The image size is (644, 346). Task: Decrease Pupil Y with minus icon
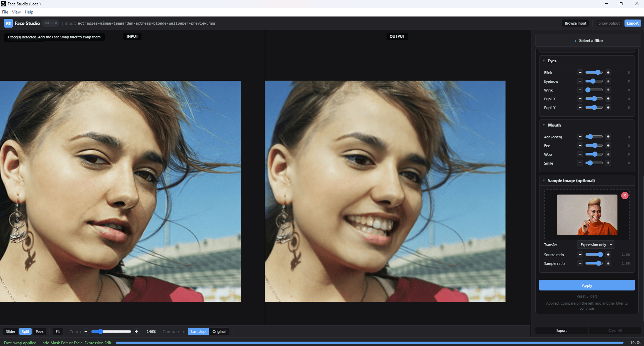pos(580,107)
